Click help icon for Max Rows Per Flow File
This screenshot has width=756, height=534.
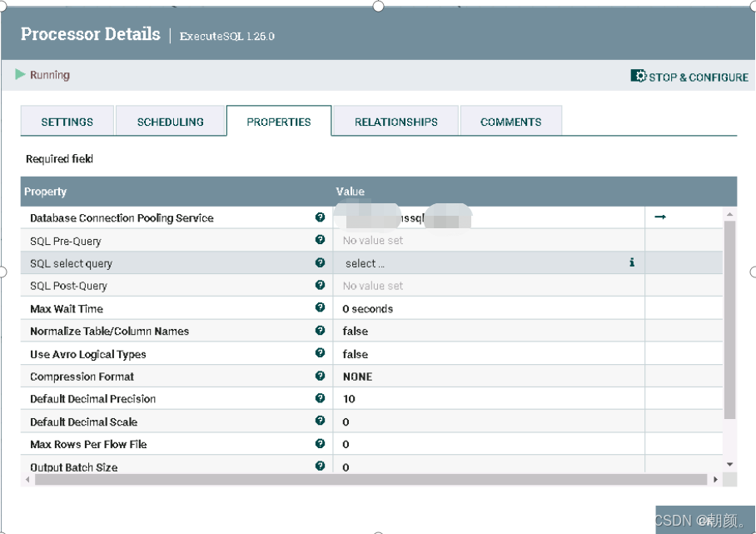tap(320, 443)
